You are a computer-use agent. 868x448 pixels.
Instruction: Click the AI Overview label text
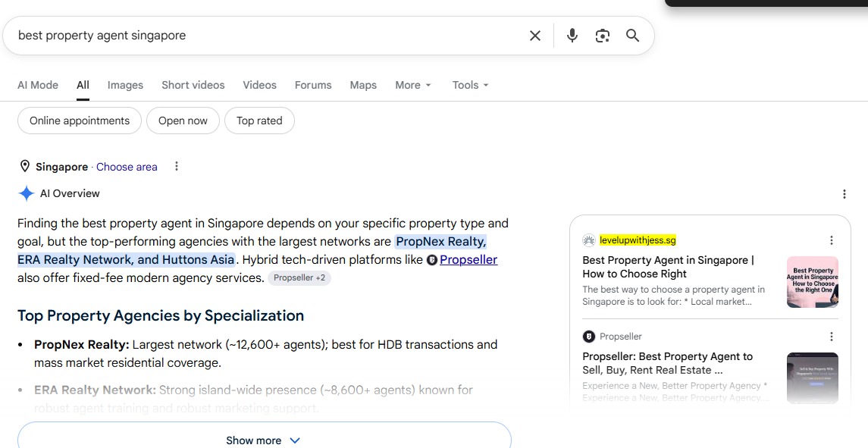pos(70,194)
